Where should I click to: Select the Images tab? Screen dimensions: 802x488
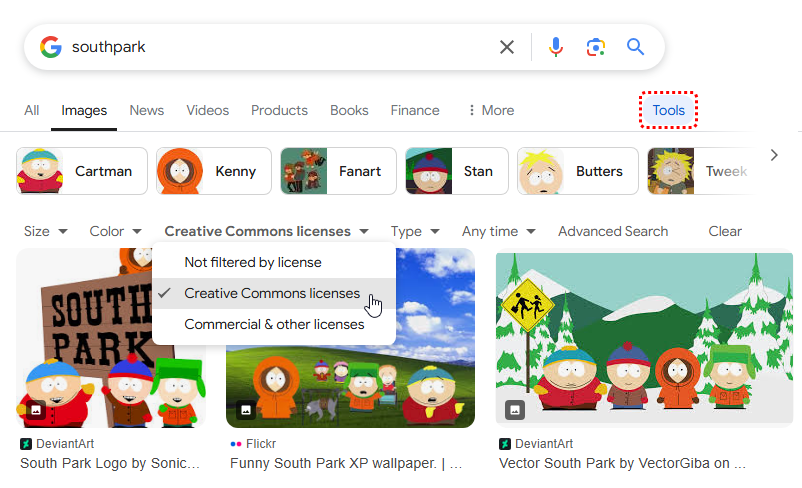pos(84,110)
